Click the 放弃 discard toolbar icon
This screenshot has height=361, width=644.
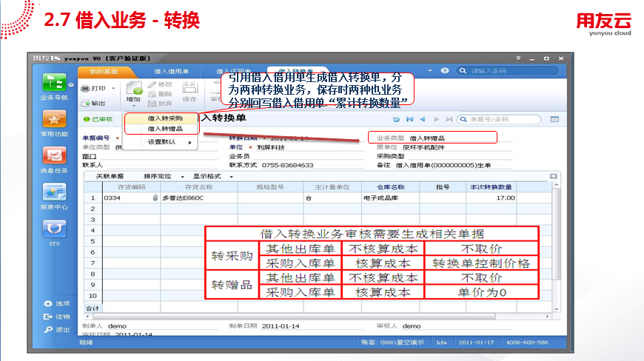(152, 104)
